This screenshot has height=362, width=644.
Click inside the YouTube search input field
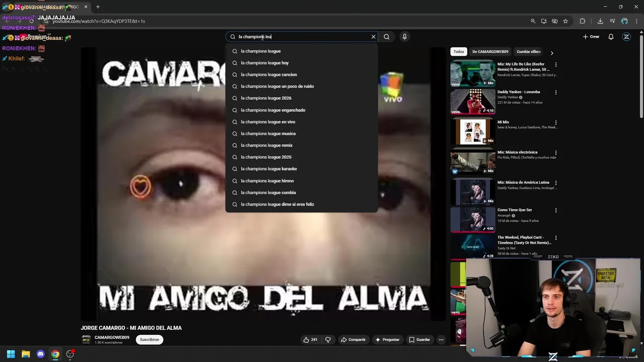point(302,37)
